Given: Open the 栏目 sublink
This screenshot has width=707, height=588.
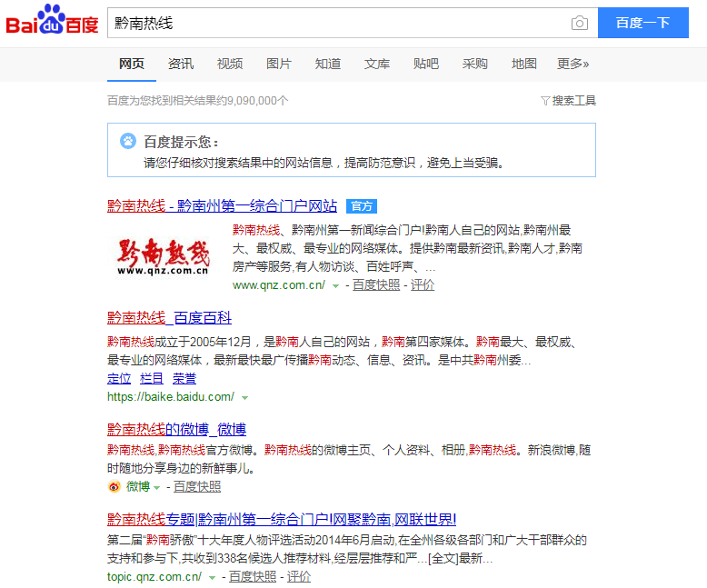Looking at the screenshot, I should pyautogui.click(x=152, y=378).
